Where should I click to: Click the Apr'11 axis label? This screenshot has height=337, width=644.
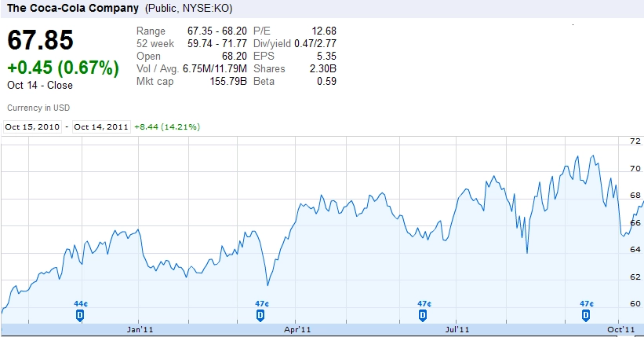point(297,330)
